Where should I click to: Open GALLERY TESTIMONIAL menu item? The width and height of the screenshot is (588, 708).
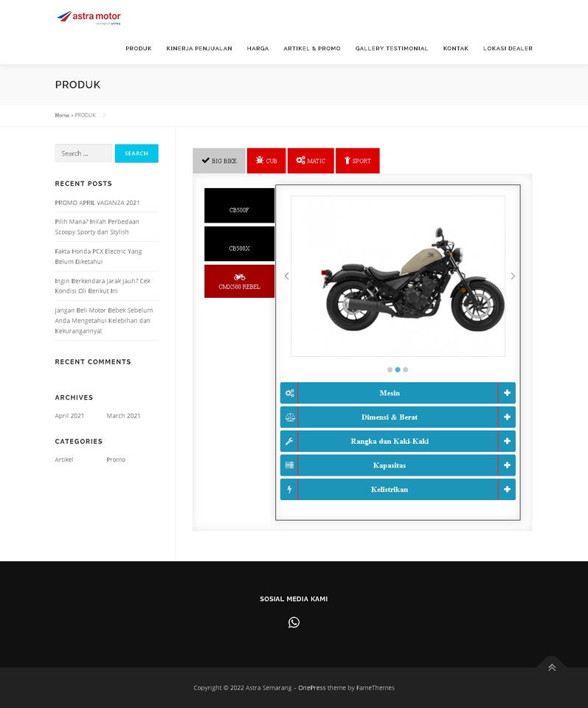[392, 49]
